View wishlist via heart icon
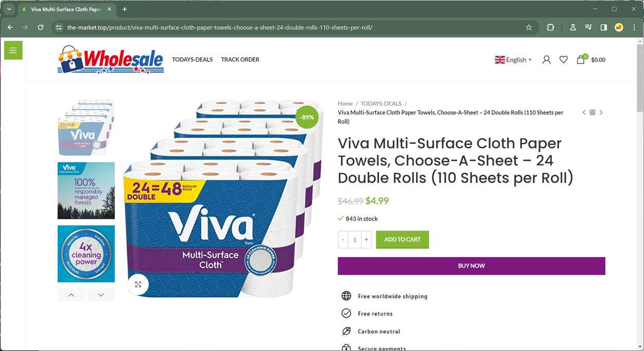This screenshot has width=644, height=351. 564,60
